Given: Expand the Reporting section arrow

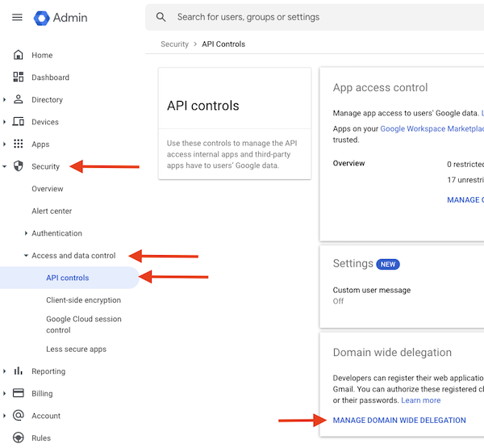Looking at the screenshot, I should pos(5,371).
